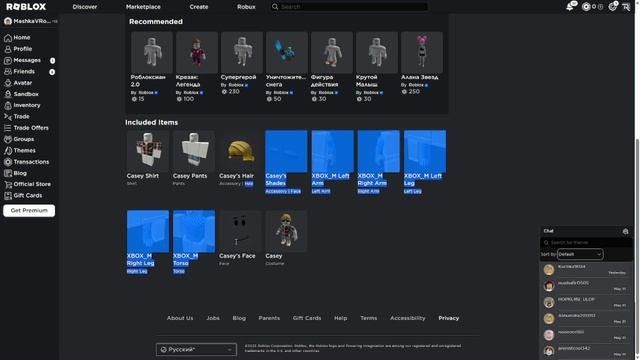Open the Casey's Face thumbnail

coord(240,231)
